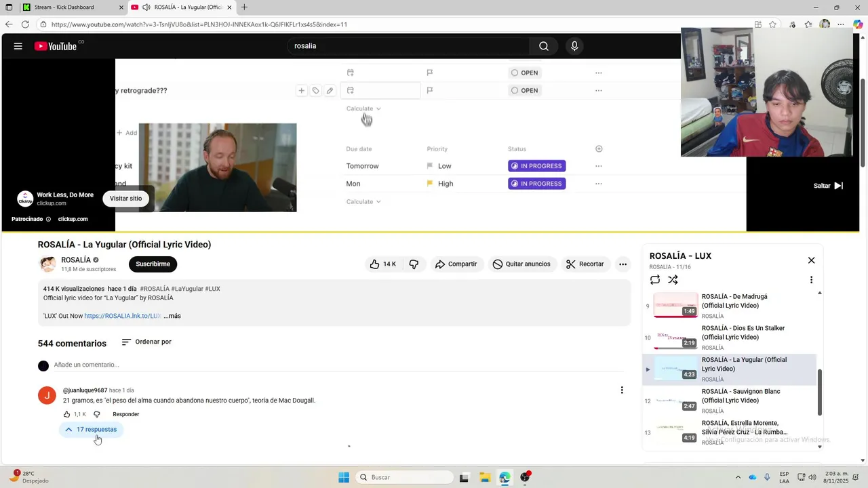Reload the current page

pos(25,24)
